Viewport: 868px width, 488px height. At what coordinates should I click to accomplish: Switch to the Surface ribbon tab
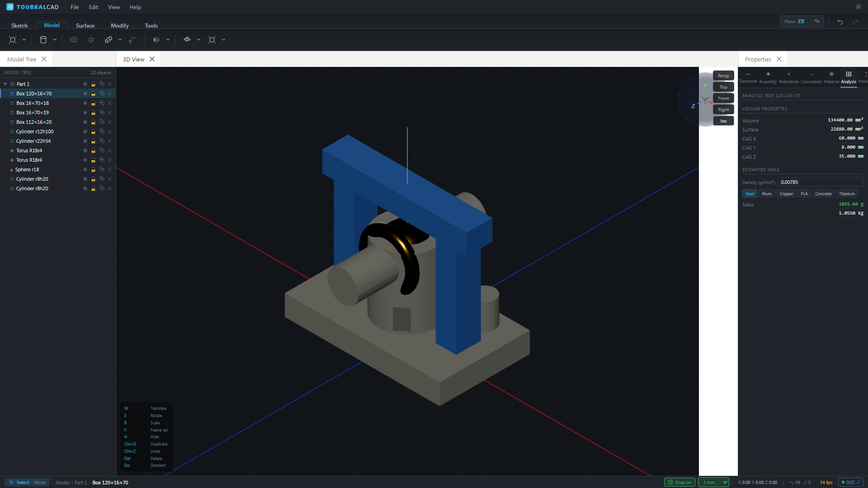pos(85,25)
